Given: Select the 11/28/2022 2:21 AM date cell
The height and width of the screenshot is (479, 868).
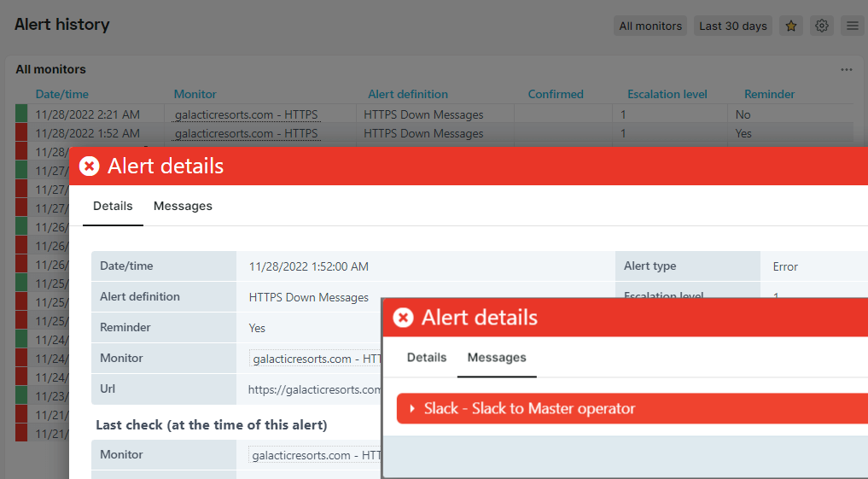Looking at the screenshot, I should pos(87,114).
